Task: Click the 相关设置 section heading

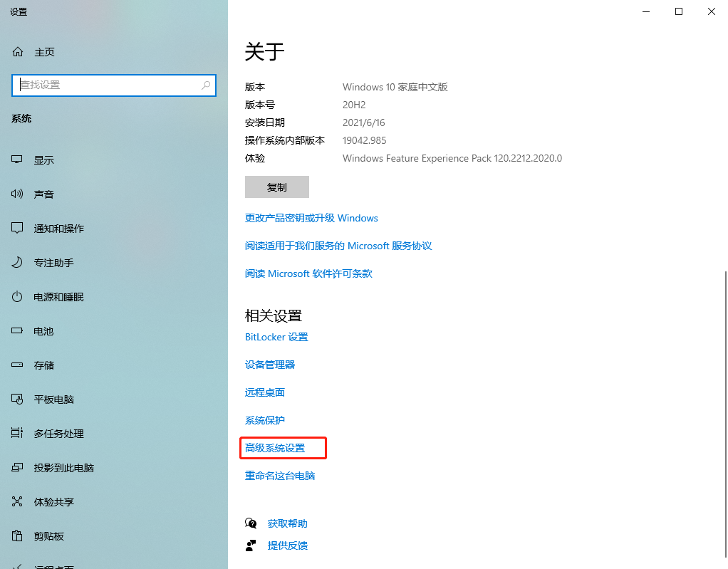Action: click(x=274, y=316)
